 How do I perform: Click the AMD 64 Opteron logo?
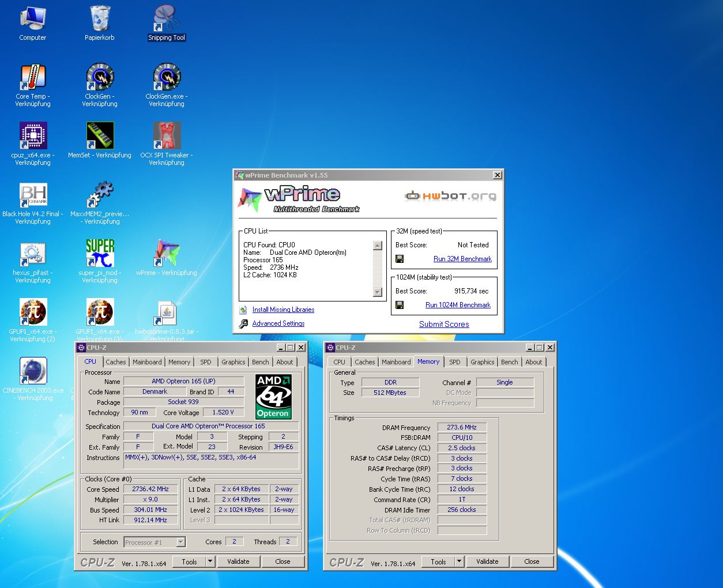tap(273, 397)
